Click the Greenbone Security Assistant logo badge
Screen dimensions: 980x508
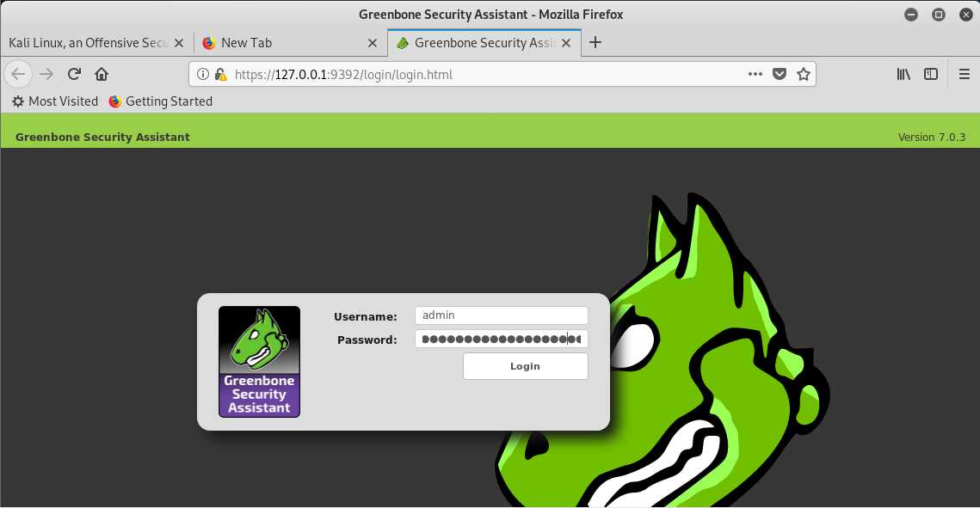[x=259, y=361]
